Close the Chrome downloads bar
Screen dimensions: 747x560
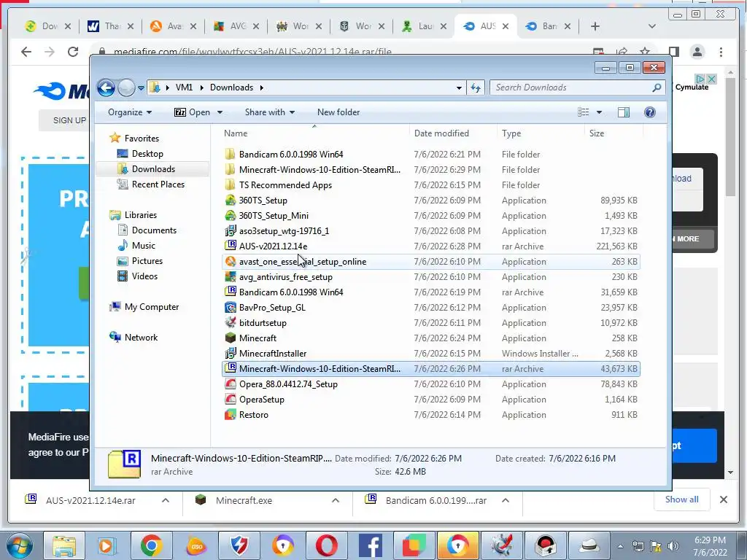(723, 499)
